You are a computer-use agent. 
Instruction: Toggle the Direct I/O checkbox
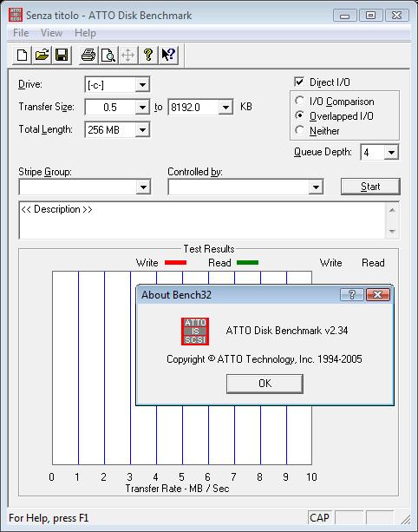[299, 82]
